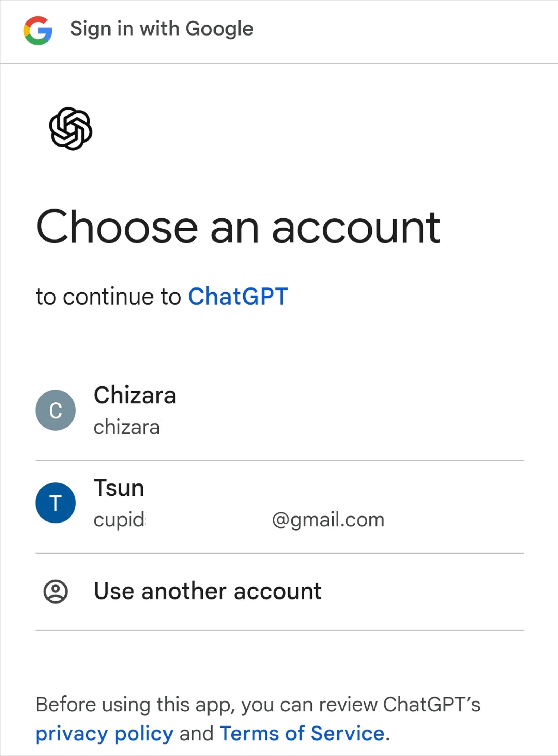
Task: Open the Terms of Service link
Action: [302, 733]
